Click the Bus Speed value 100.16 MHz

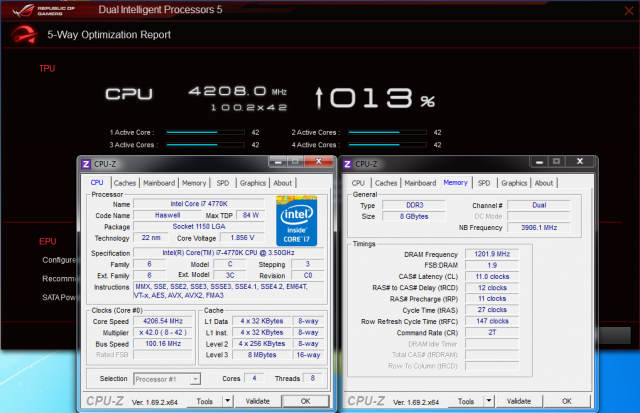(x=163, y=344)
